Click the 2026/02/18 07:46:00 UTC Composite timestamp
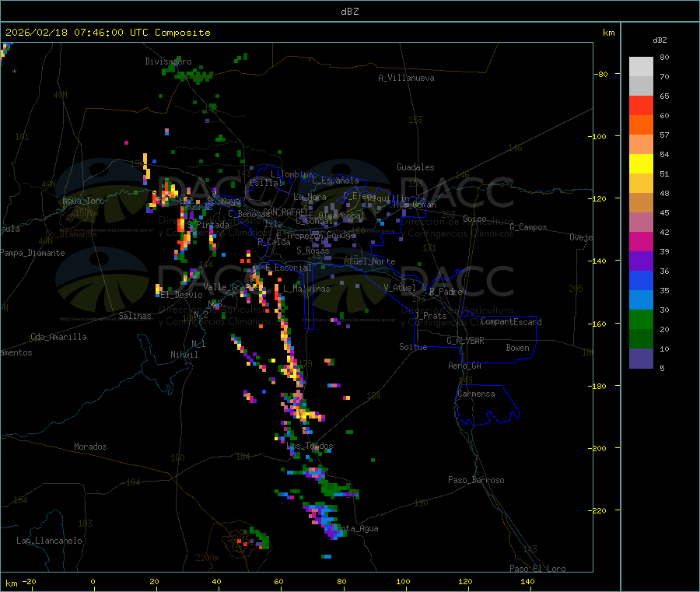Viewport: 700px width, 592px height. [107, 33]
